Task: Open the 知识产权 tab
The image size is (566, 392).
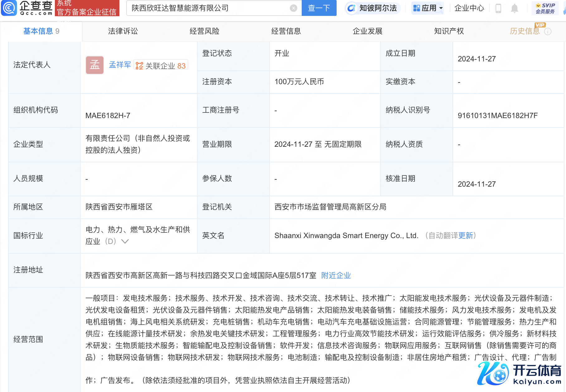Action: coord(449,31)
